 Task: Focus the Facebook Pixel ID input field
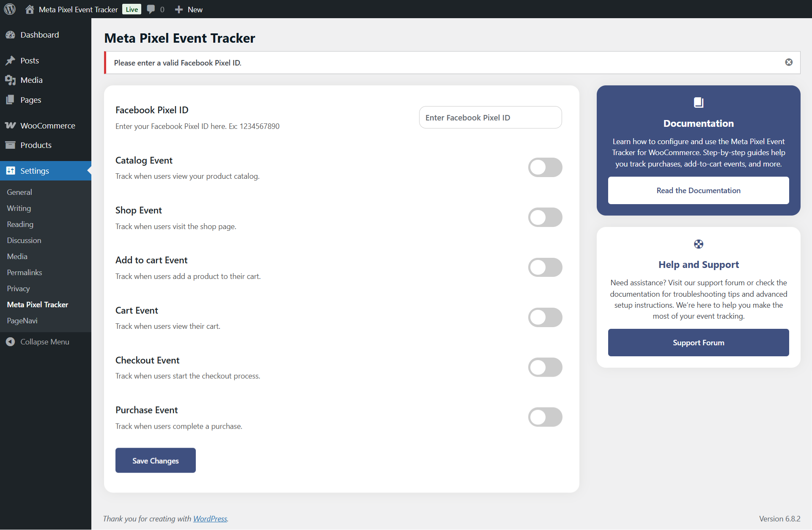[x=491, y=117]
